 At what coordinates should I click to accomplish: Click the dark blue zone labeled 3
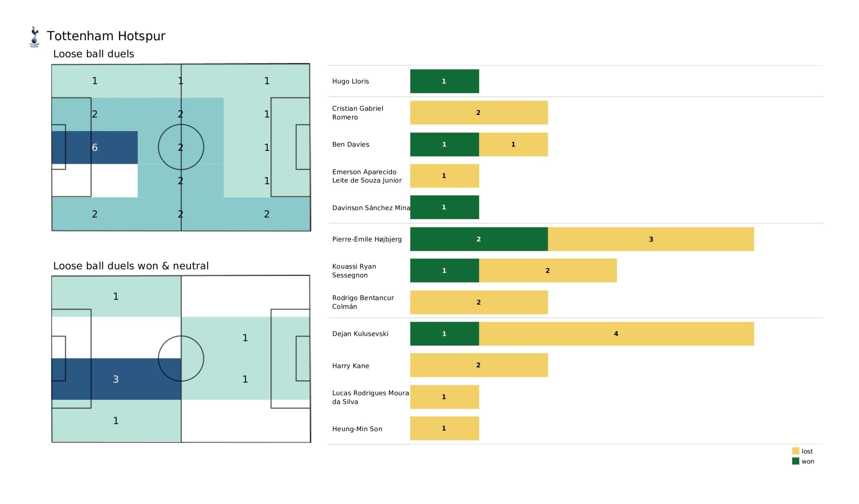click(x=116, y=379)
